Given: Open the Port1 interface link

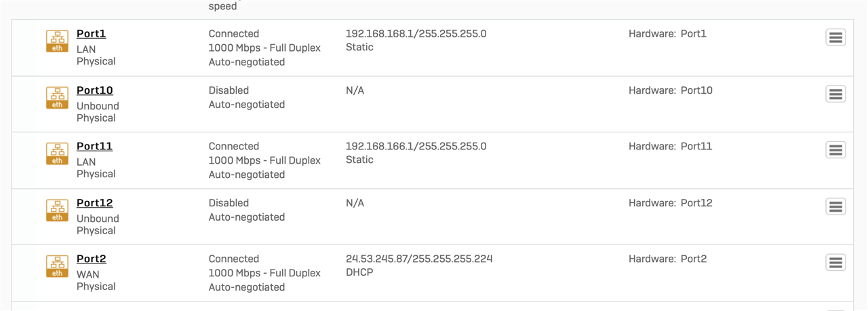Looking at the screenshot, I should coord(91,34).
